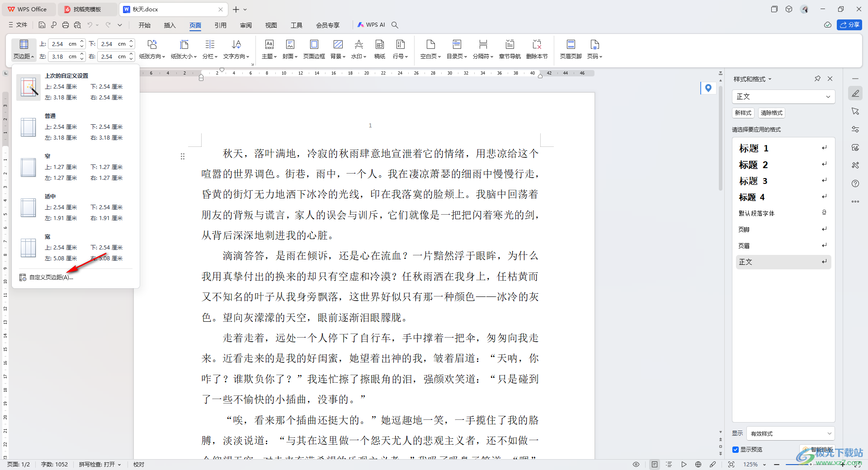Image resolution: width=868 pixels, height=470 pixels.
Task: Switch to the 开始 tab
Action: pyautogui.click(x=145, y=25)
